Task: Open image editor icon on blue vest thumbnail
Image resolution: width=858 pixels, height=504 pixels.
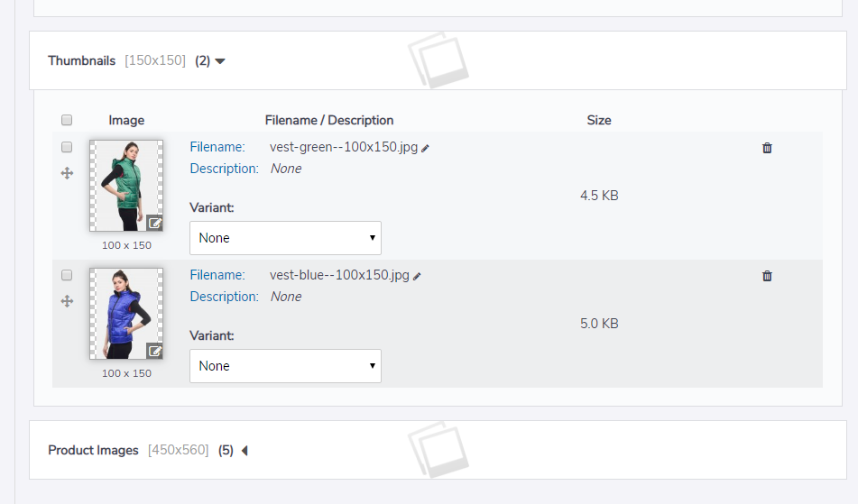Action: pyautogui.click(x=154, y=351)
